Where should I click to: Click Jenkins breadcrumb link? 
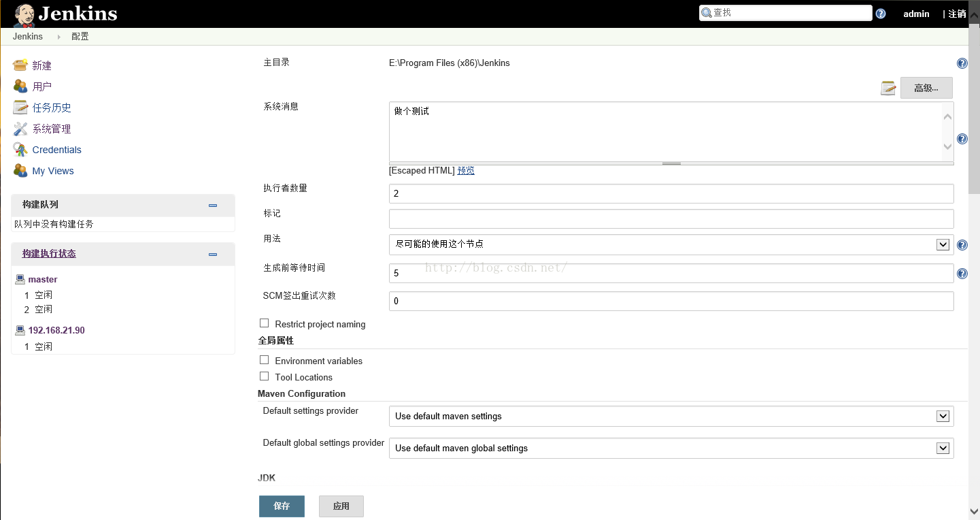coord(28,37)
